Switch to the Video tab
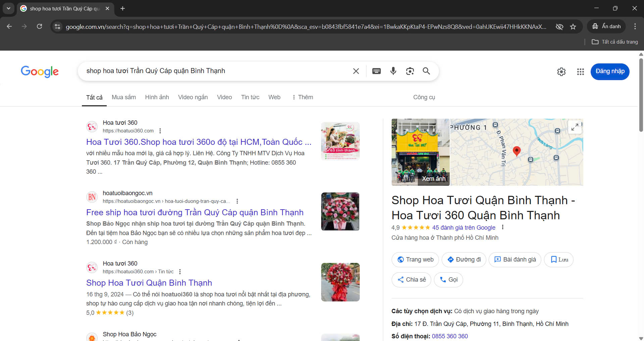 [x=225, y=97]
